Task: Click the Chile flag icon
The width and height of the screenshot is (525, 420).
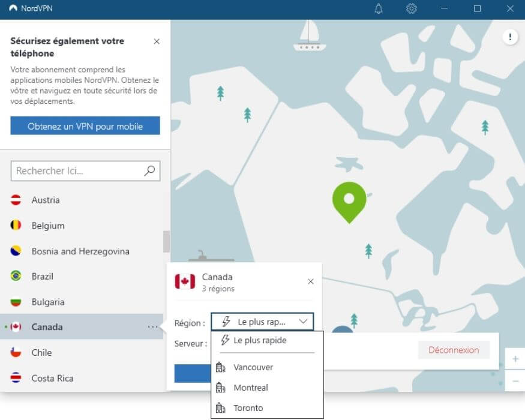Action: point(16,352)
